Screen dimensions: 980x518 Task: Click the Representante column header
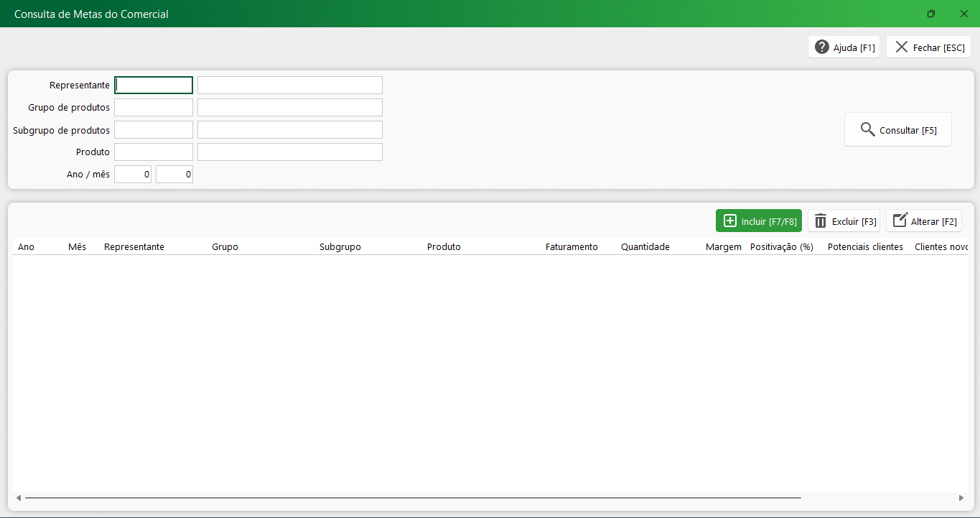click(134, 247)
